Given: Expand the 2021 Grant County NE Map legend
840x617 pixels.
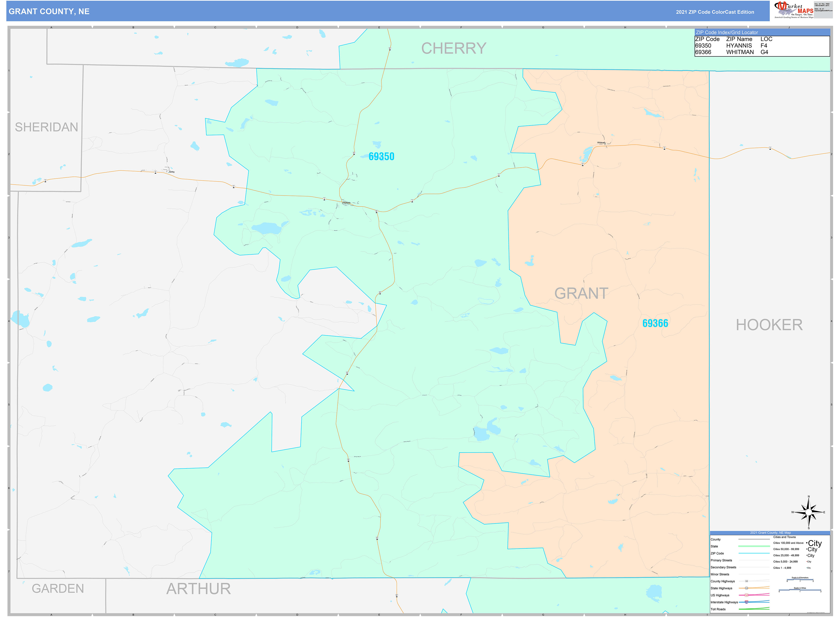Looking at the screenshot, I should pyautogui.click(x=770, y=533).
